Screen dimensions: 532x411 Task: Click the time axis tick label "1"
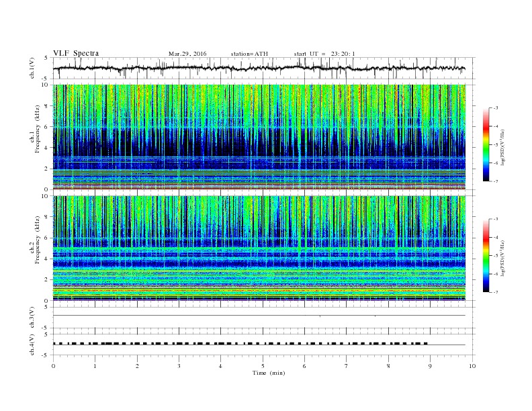pos(95,366)
